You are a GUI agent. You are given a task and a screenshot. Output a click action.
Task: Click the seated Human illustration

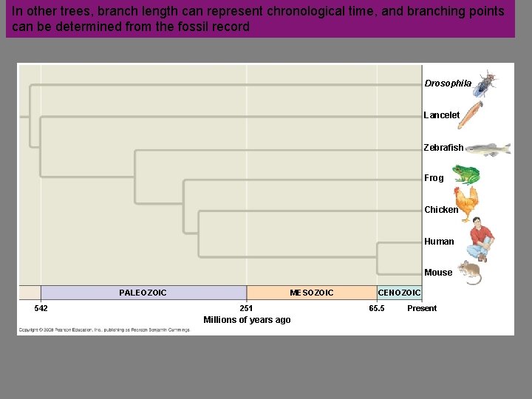480,239
